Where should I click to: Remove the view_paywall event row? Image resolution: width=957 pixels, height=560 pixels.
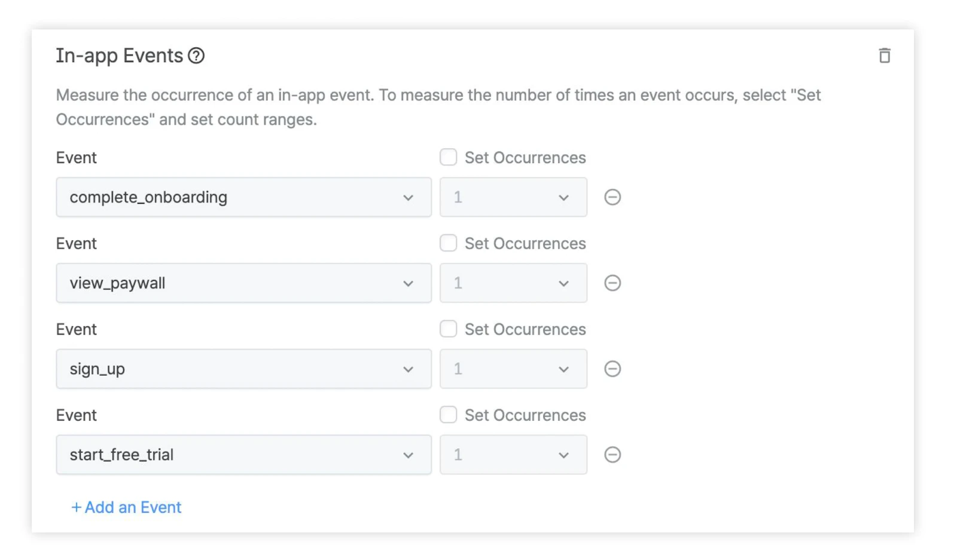tap(612, 283)
